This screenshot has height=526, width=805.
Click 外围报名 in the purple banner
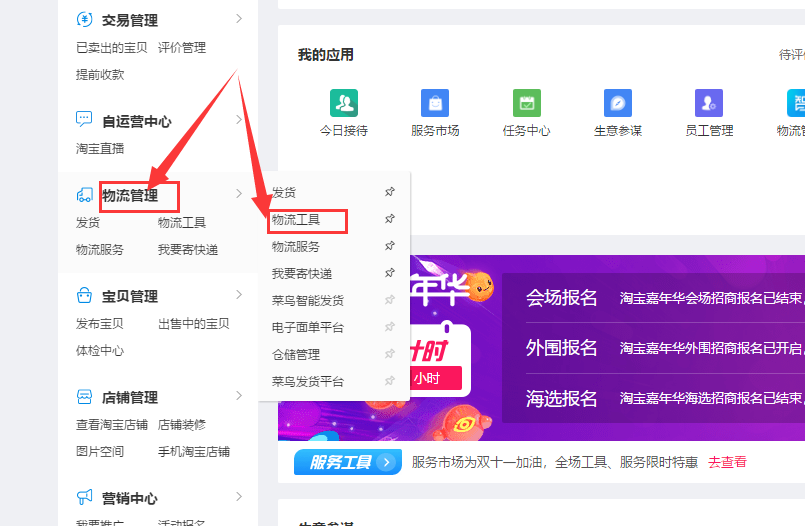pyautogui.click(x=562, y=347)
